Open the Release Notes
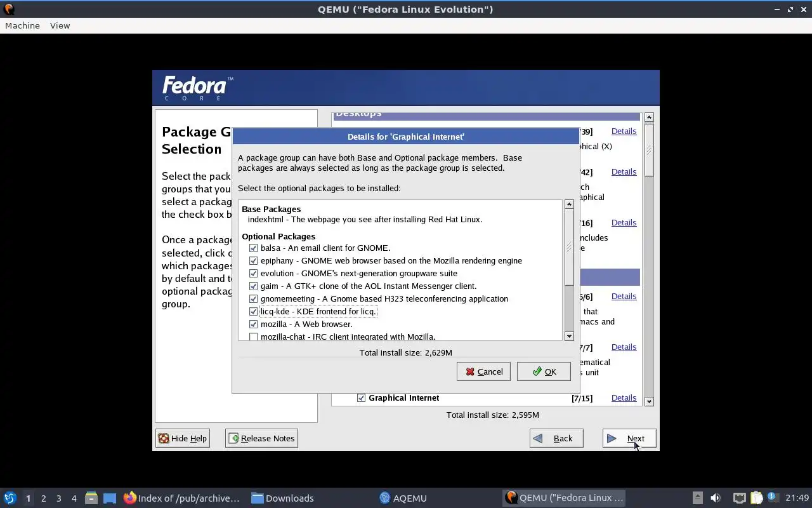The image size is (812, 508). (x=261, y=438)
